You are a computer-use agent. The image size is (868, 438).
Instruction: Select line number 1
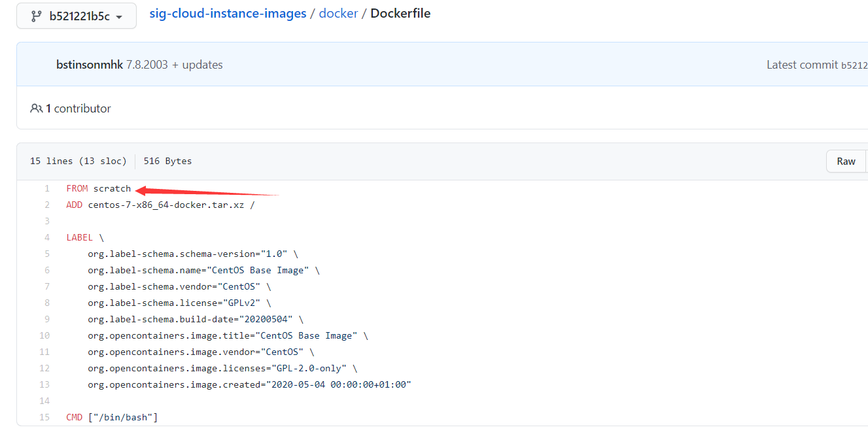46,188
